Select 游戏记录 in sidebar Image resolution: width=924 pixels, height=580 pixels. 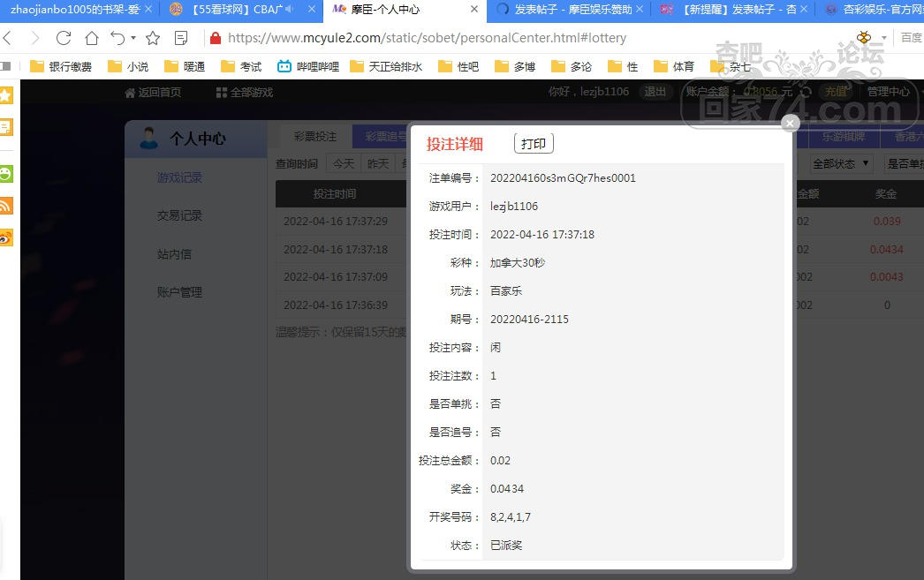[x=179, y=177]
